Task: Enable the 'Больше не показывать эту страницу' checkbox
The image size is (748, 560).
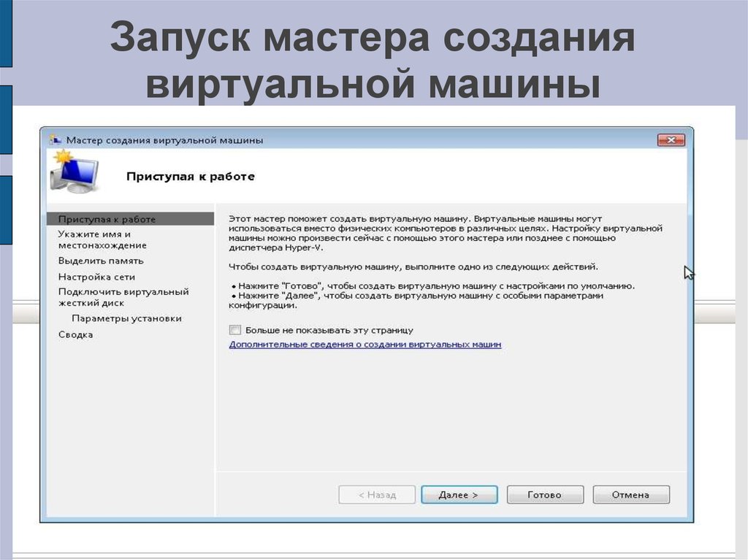Action: tap(235, 330)
